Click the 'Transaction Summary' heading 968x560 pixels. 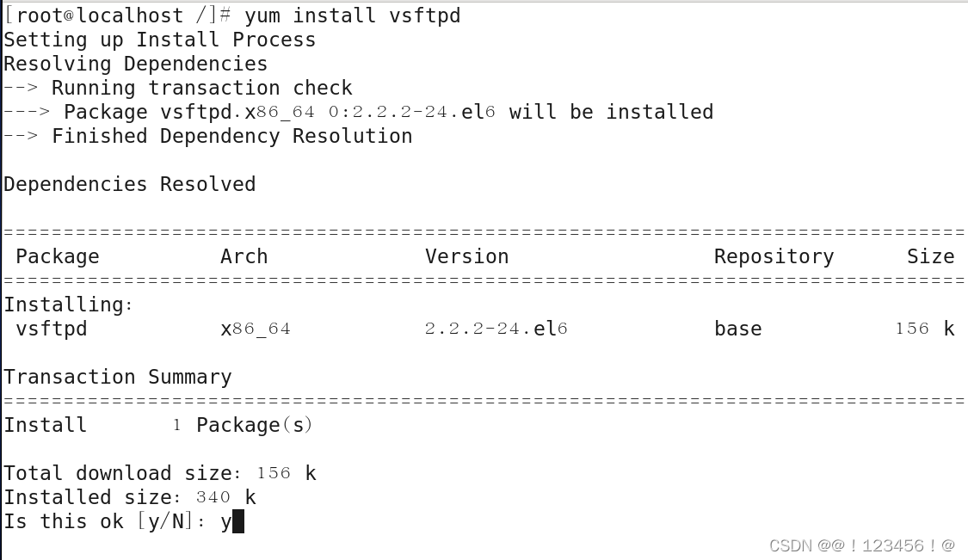[118, 377]
